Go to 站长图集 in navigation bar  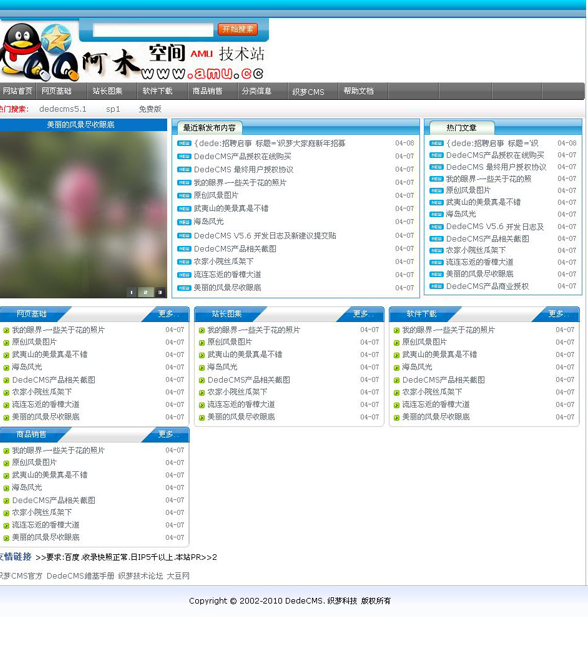coord(107,91)
